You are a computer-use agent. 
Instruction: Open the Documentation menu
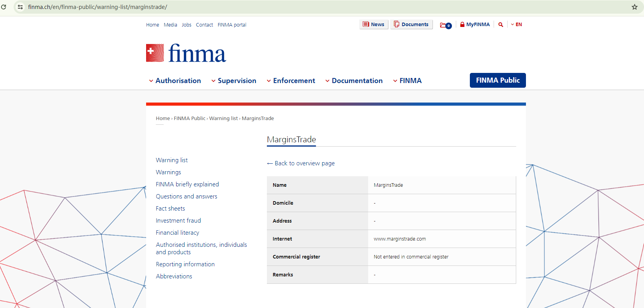click(x=354, y=81)
